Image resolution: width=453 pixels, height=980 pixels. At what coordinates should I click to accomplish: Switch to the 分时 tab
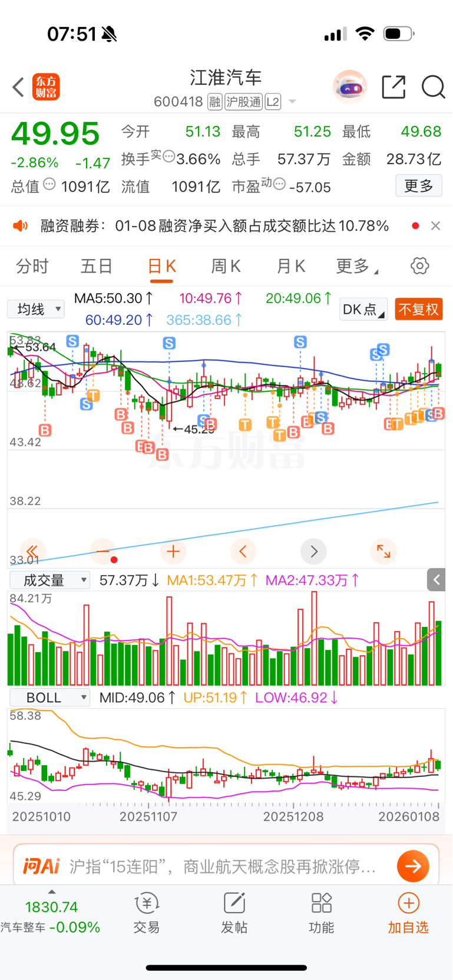[32, 266]
